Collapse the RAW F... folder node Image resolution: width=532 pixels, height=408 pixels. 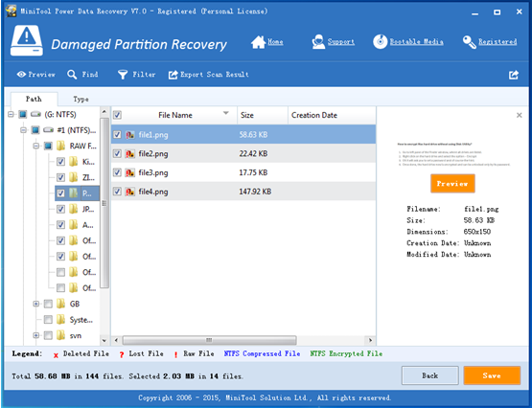coord(36,146)
